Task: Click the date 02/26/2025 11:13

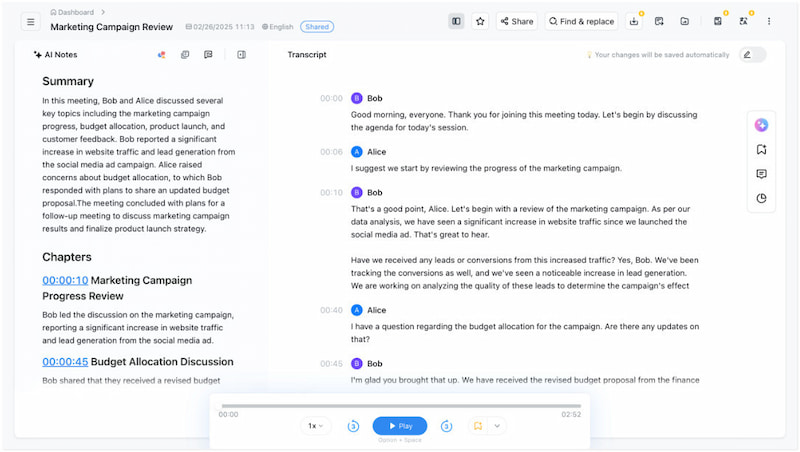Action: [220, 27]
